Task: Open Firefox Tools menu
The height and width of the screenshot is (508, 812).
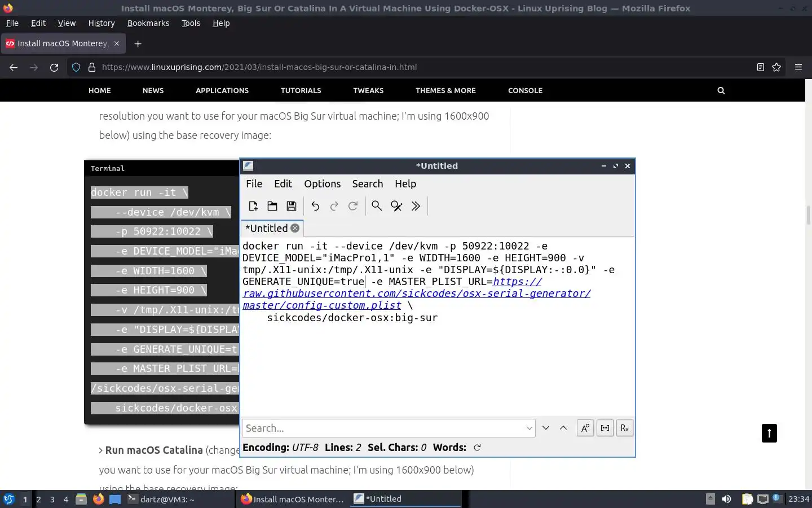Action: pyautogui.click(x=191, y=23)
